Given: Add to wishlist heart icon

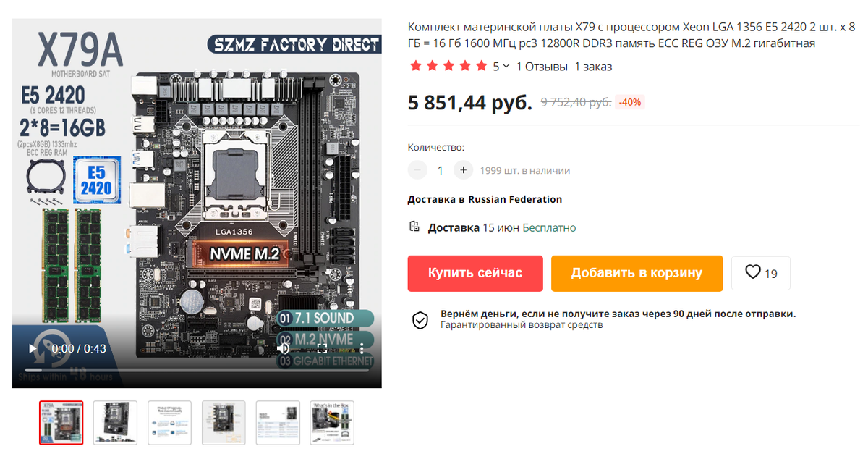Looking at the screenshot, I should click(753, 272).
